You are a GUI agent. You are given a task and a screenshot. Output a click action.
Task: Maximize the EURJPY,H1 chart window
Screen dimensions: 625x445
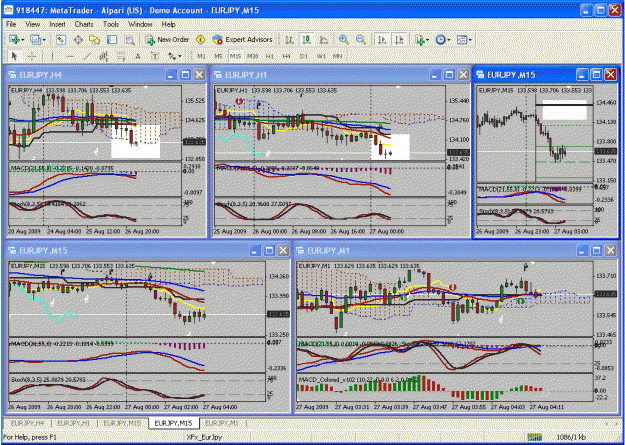click(x=449, y=74)
